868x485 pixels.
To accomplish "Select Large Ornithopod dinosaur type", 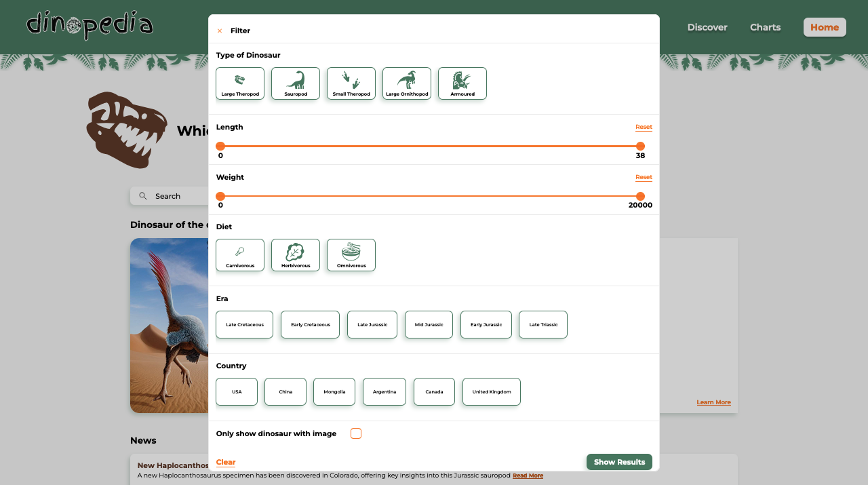I will (407, 83).
